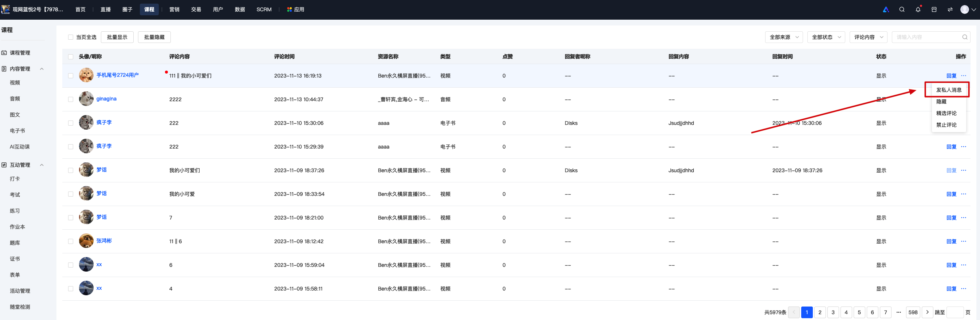Switch to SCRM top navigation tab
Viewport: 980px width, 320px height.
(264, 9)
